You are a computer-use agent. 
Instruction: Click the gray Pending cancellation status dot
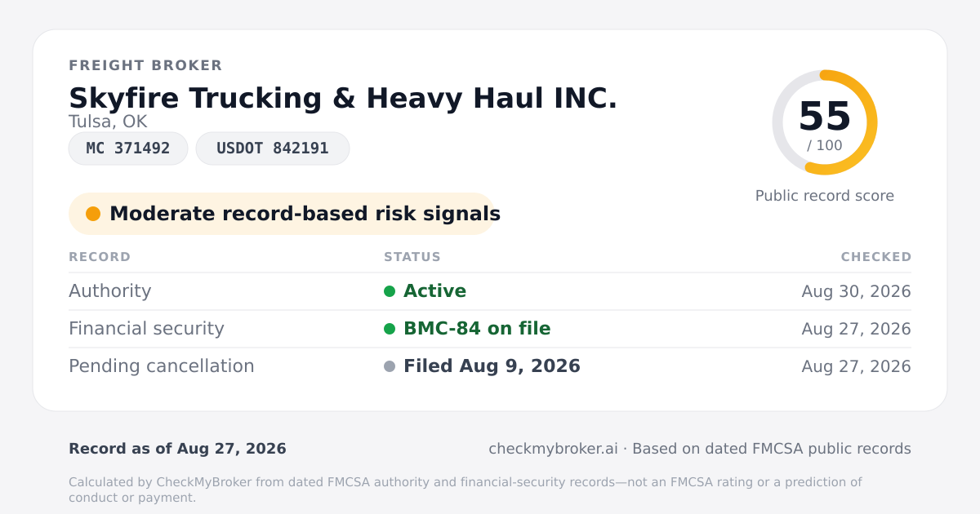pos(390,366)
